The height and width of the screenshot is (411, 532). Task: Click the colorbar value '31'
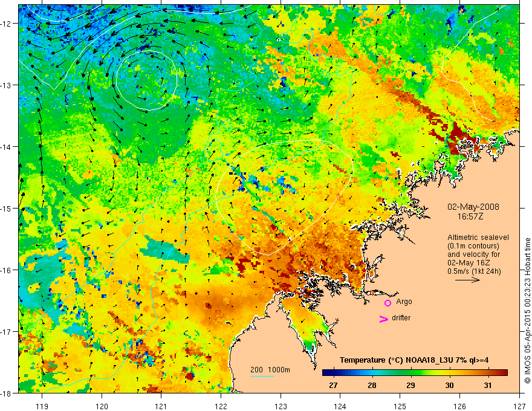pyautogui.click(x=487, y=386)
